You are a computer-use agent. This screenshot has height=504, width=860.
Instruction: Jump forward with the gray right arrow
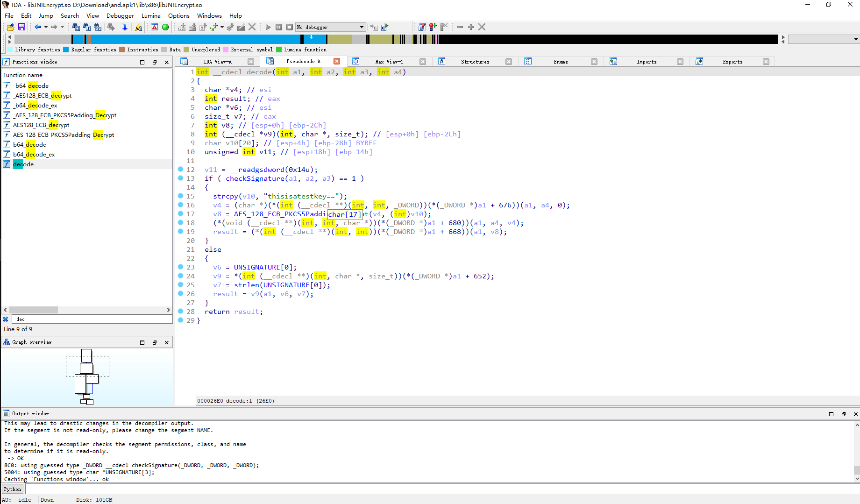coord(54,27)
